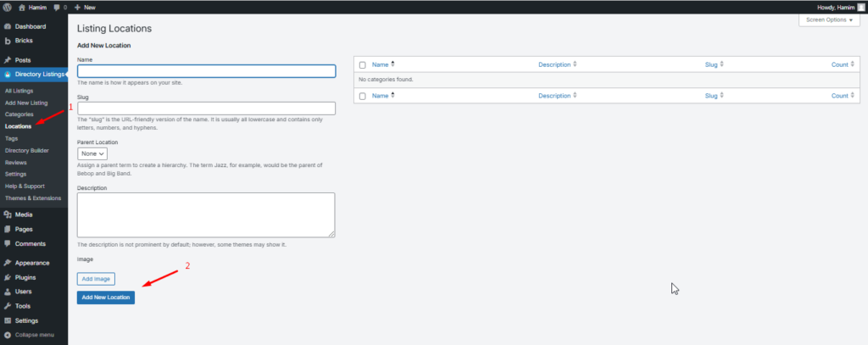Screen dimensions: 868x345
Task: Open Categories submenu item
Action: point(19,114)
